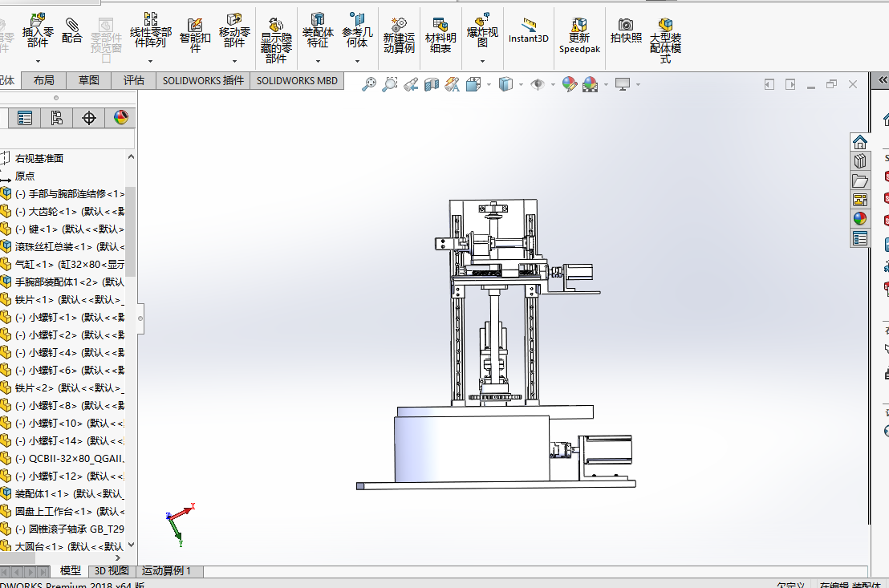The image size is (889, 588).
Task: Click Exploded View (爆炸视图) tool
Action: pyautogui.click(x=482, y=30)
